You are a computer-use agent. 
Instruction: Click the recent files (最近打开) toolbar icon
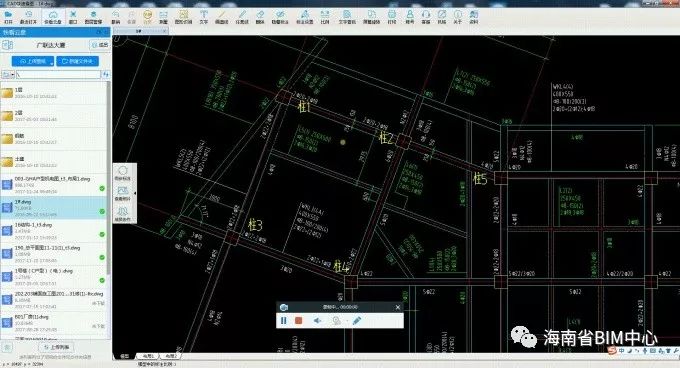click(x=28, y=17)
